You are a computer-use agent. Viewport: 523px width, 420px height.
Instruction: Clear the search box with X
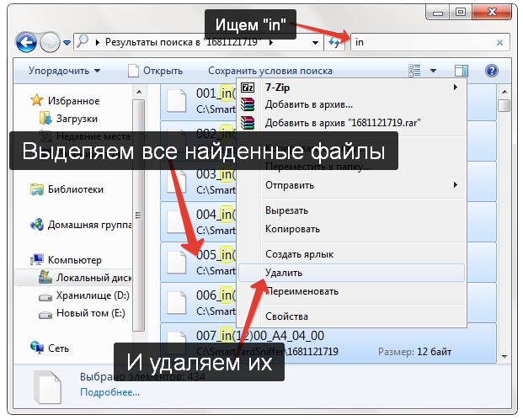(499, 42)
